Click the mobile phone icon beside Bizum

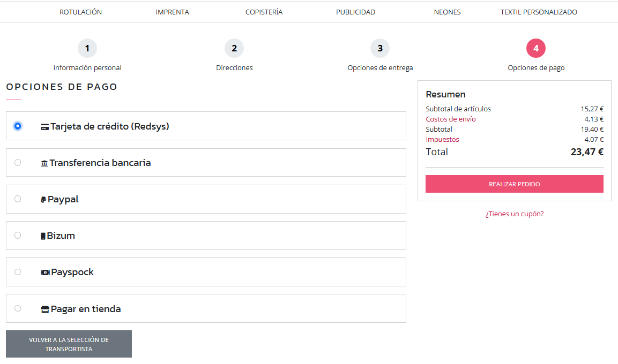point(43,236)
